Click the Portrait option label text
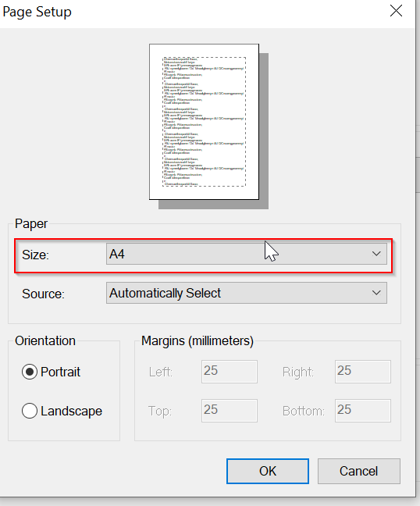This screenshot has height=506, width=420. [x=60, y=372]
